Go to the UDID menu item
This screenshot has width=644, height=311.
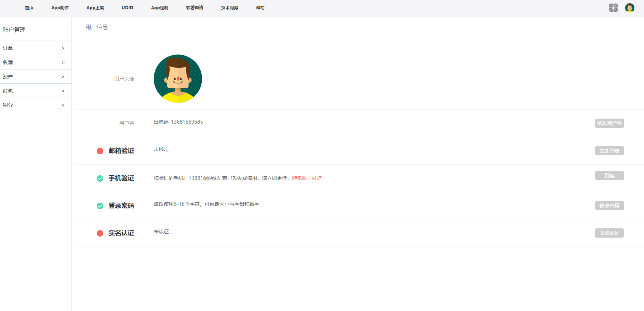pyautogui.click(x=127, y=8)
